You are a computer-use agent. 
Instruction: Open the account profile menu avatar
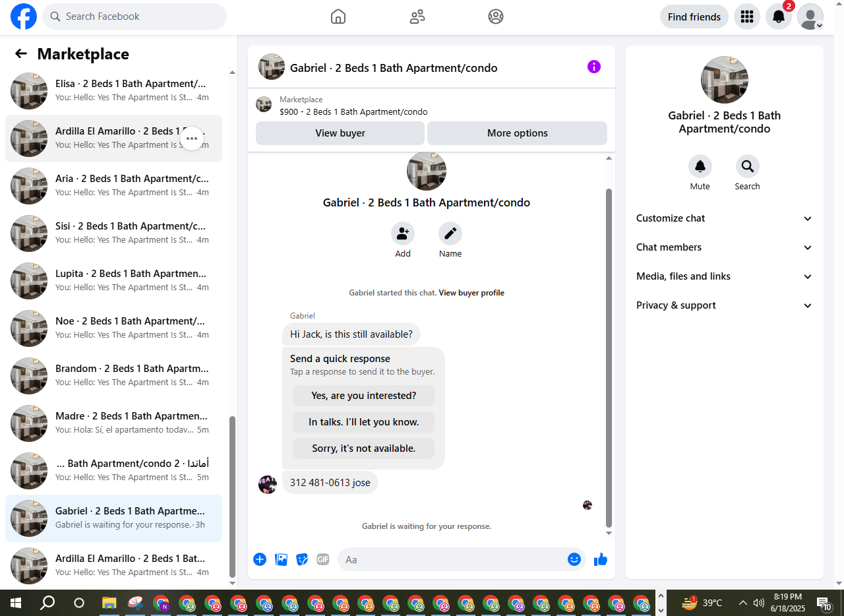coord(810,16)
